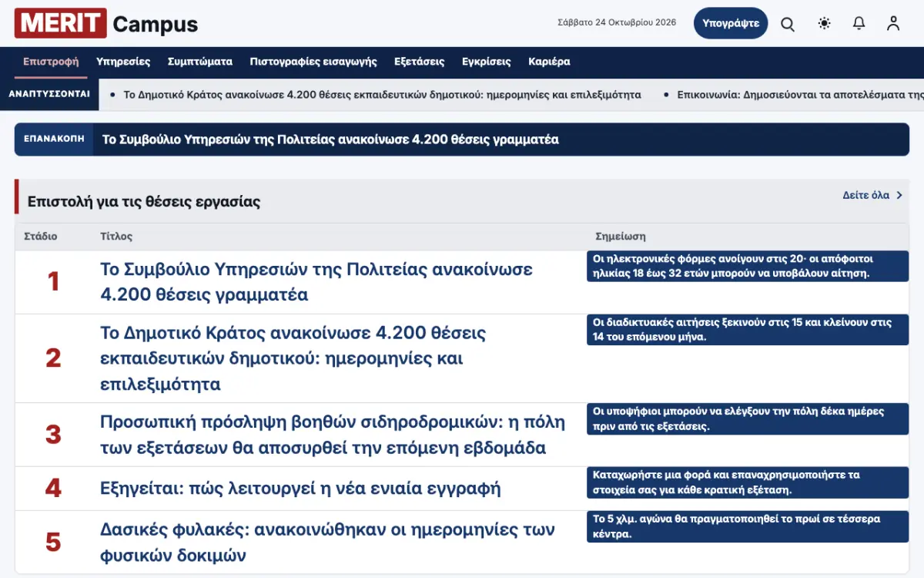This screenshot has width=924, height=578.
Task: Open notifications bell icon
Action: click(x=859, y=23)
